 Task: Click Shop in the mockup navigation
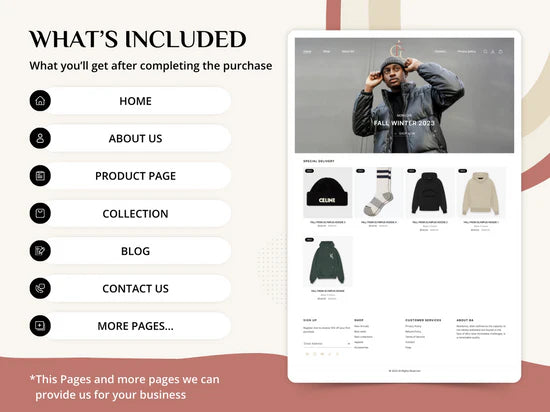[x=327, y=52]
